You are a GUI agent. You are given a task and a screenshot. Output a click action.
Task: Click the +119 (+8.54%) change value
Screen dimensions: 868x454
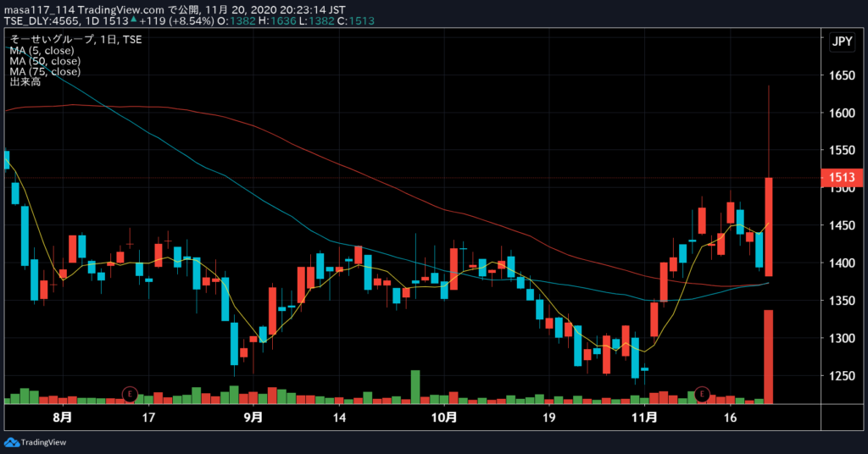(x=176, y=21)
